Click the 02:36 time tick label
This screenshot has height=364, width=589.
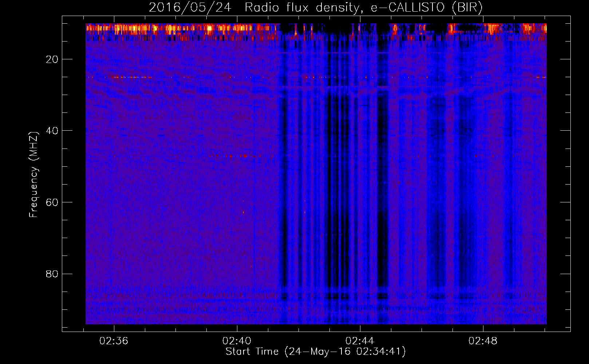(114, 341)
